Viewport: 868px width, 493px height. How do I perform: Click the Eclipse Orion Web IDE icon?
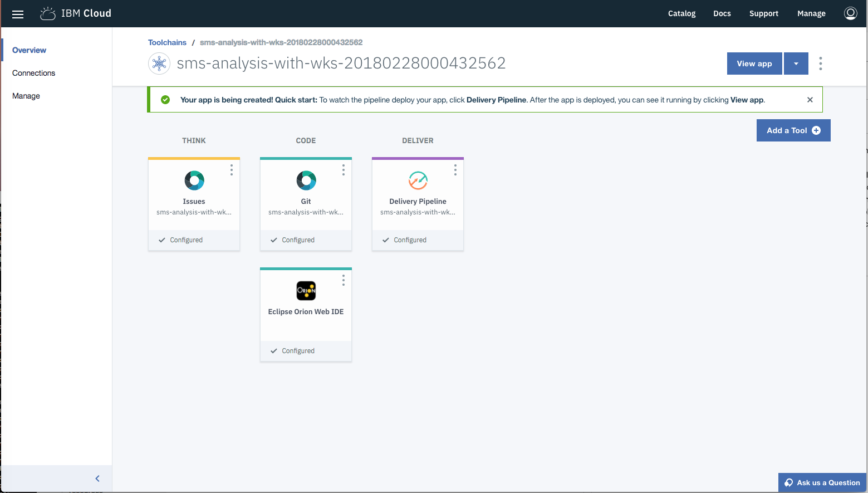[306, 291]
